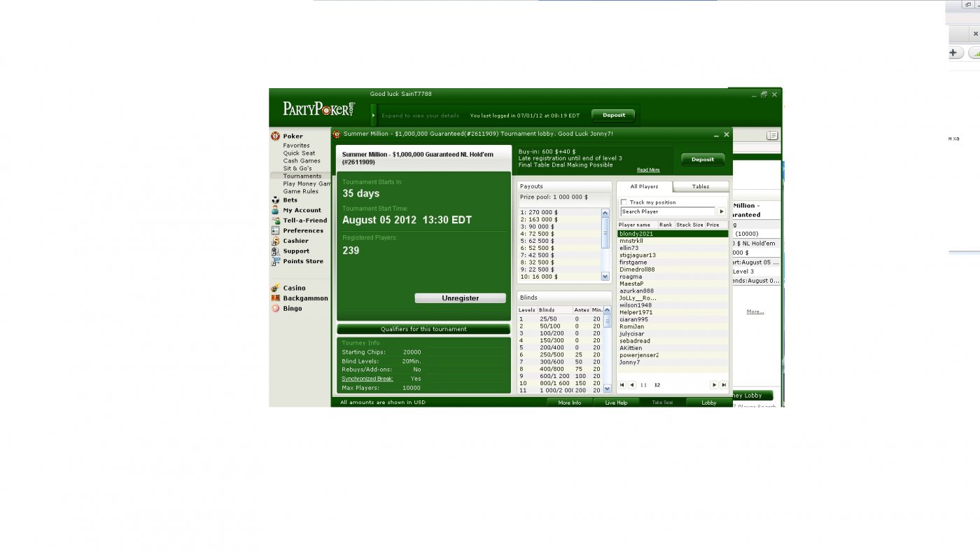Go to previous page of player list
Screen dimensions: 980x551
tap(631, 385)
